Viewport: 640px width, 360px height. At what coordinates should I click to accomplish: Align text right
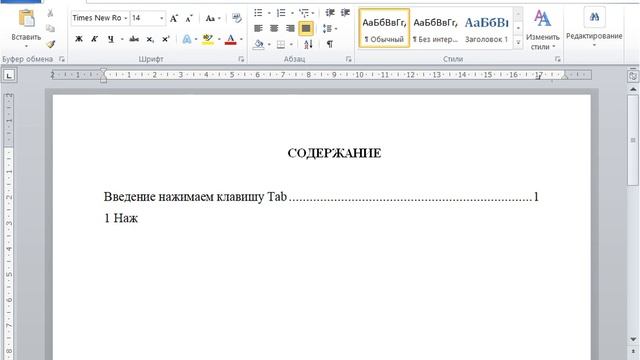click(x=290, y=29)
